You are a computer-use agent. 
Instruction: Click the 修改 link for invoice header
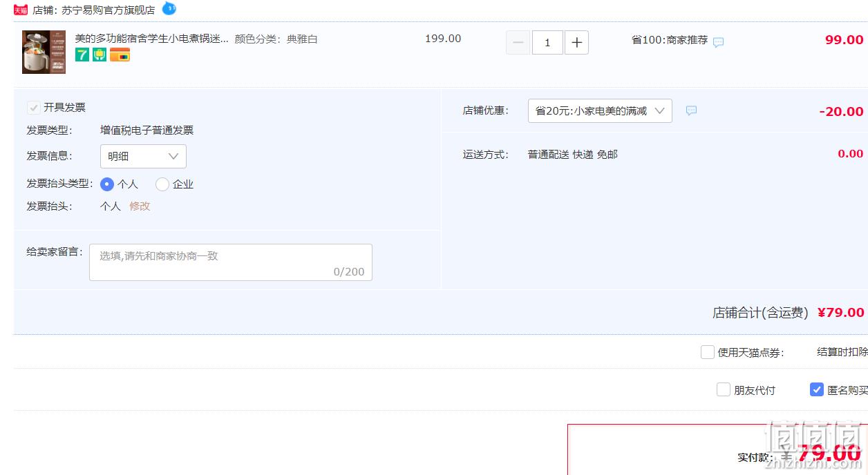point(140,206)
